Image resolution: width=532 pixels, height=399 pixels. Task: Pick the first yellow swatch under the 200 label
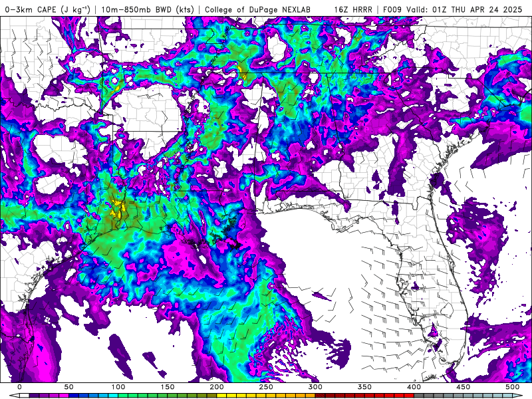tap(221, 396)
